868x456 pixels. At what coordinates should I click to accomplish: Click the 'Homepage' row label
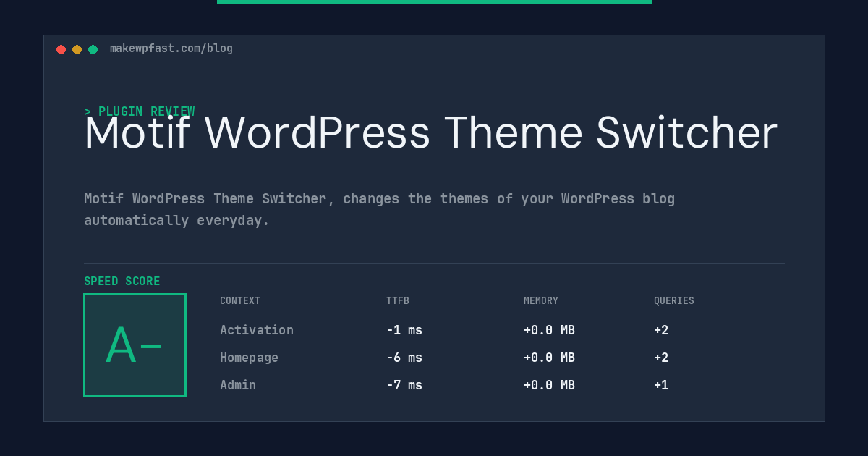249,358
